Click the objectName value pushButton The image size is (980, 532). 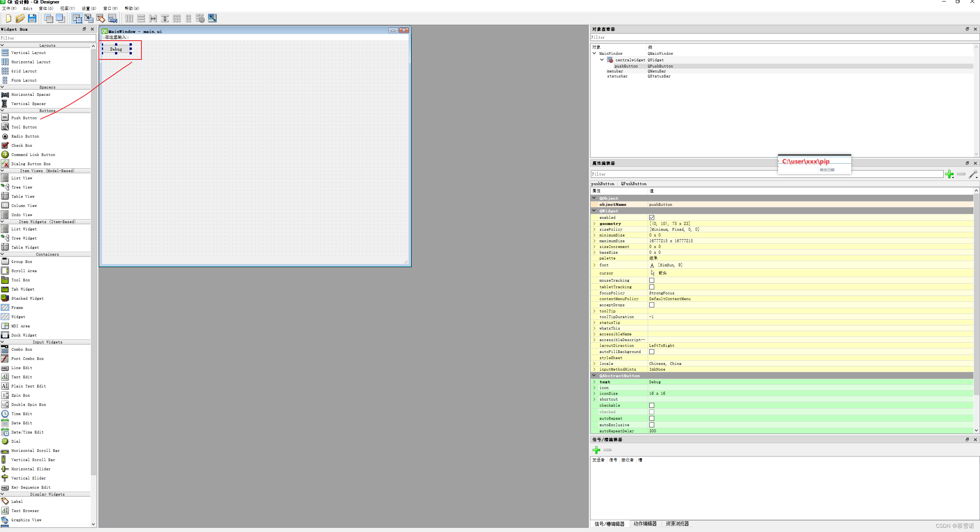point(810,205)
